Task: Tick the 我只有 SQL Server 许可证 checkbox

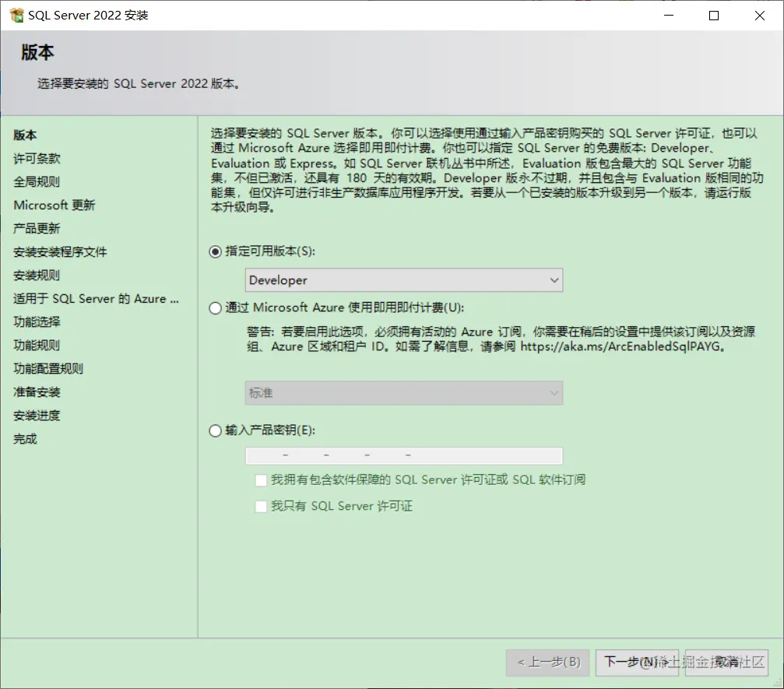Action: [x=261, y=507]
